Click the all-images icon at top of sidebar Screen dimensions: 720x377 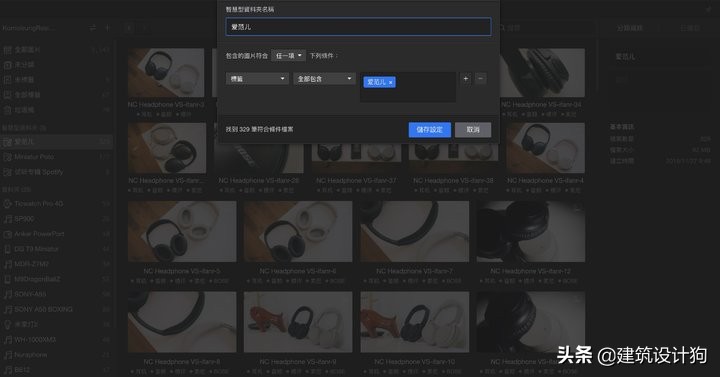click(7, 50)
